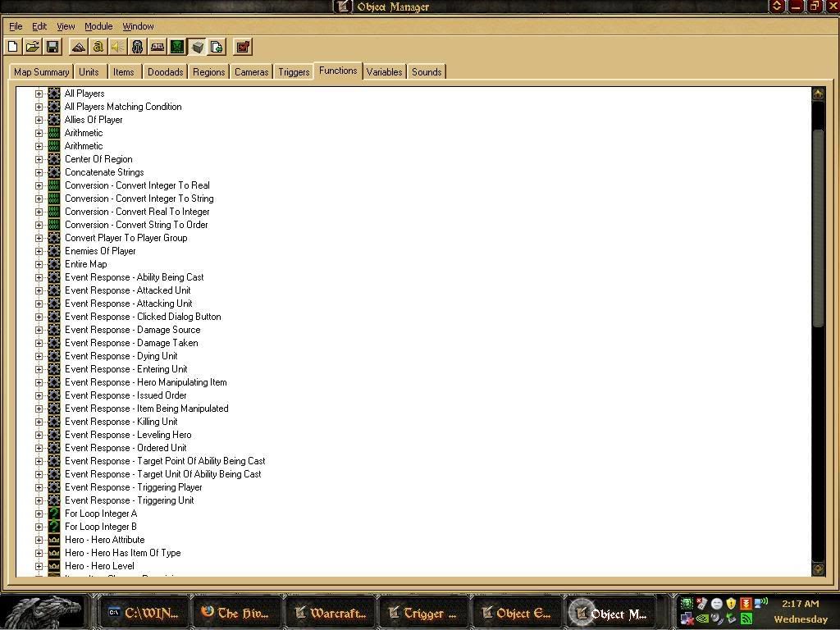Open the Sound Editor speaker icon
The image size is (840, 630).
(118, 47)
